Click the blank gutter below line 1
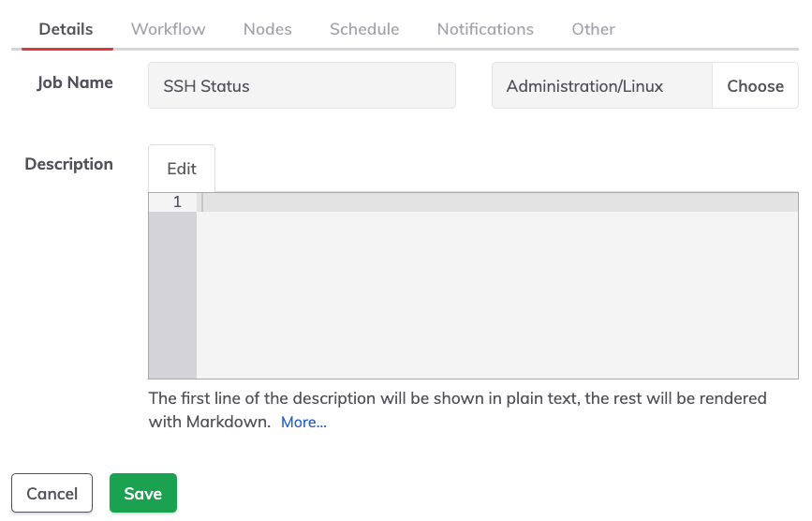This screenshot has height=521, width=812. tap(172, 294)
